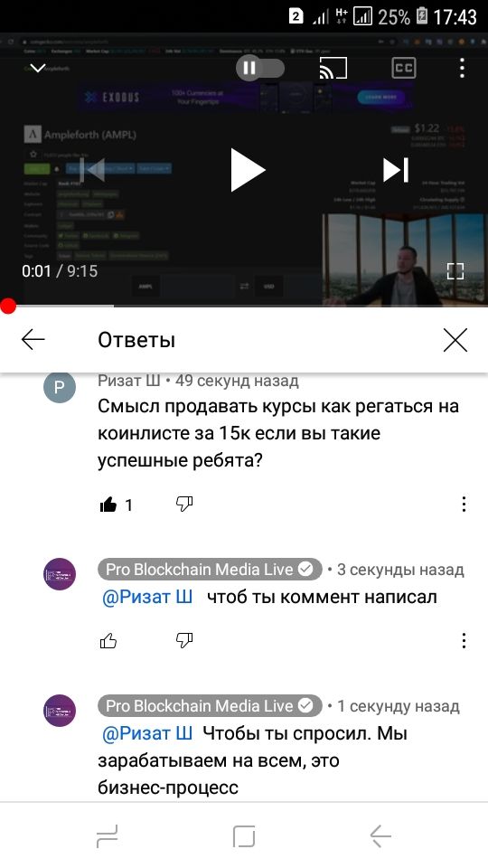Image resolution: width=488 pixels, height=868 pixels.
Task: Tap the Cast to device icon
Action: (333, 68)
